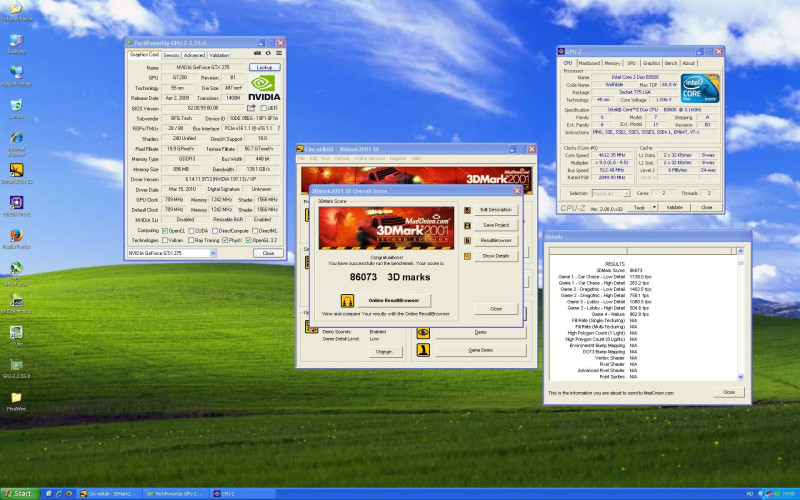Open the Recycle Bin icon on the desktop
The image size is (800, 500).
pos(16,105)
